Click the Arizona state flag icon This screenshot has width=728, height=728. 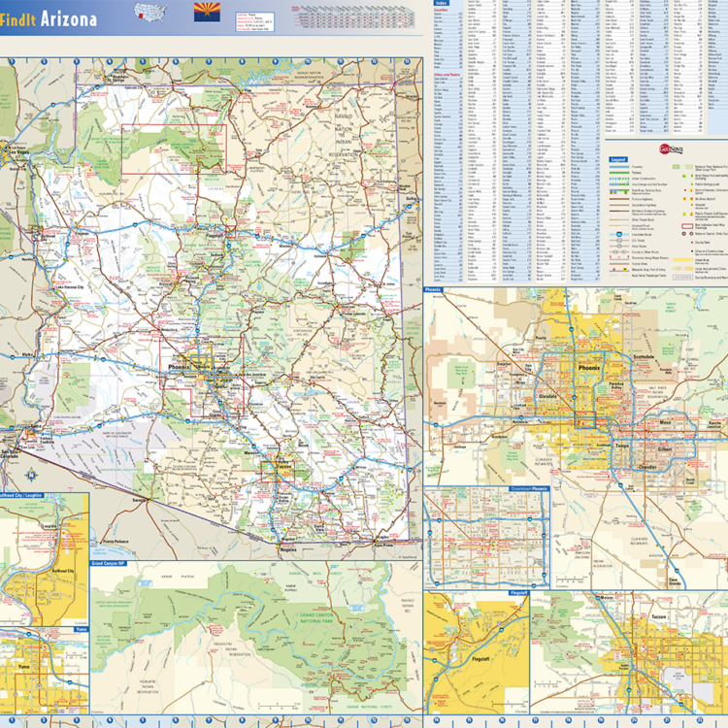(x=207, y=12)
